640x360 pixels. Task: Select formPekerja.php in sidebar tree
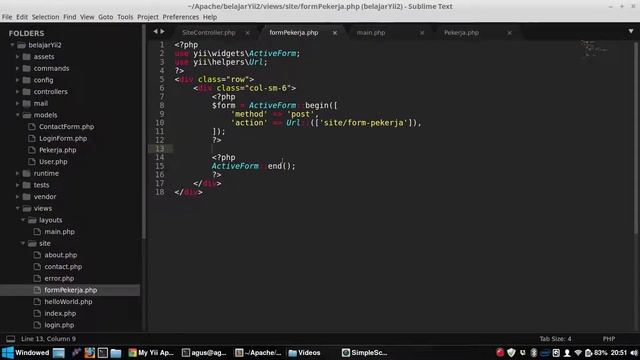click(x=71, y=290)
